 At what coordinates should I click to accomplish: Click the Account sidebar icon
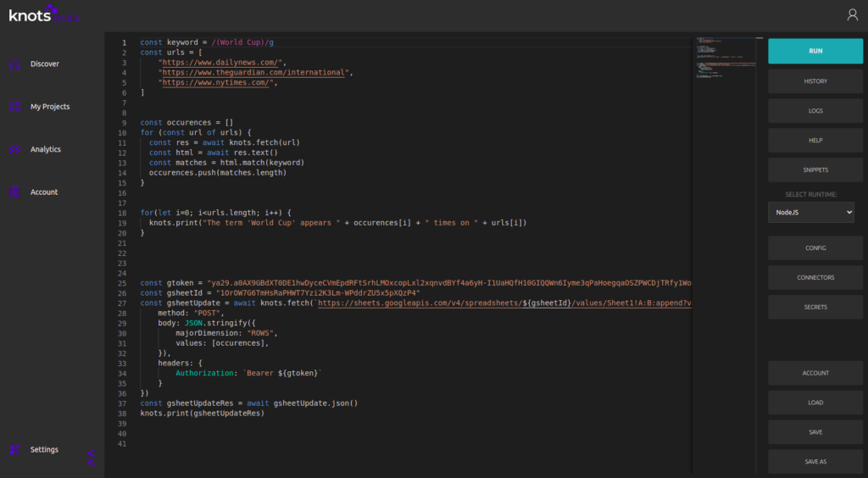click(x=15, y=192)
